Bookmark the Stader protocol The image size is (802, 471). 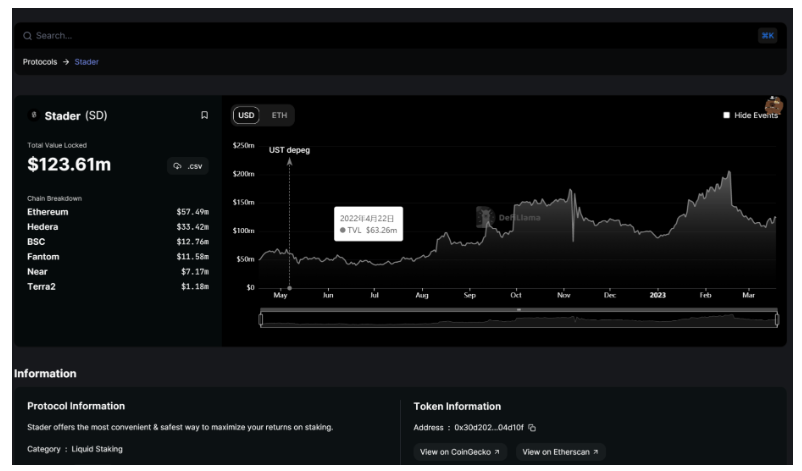[204, 115]
